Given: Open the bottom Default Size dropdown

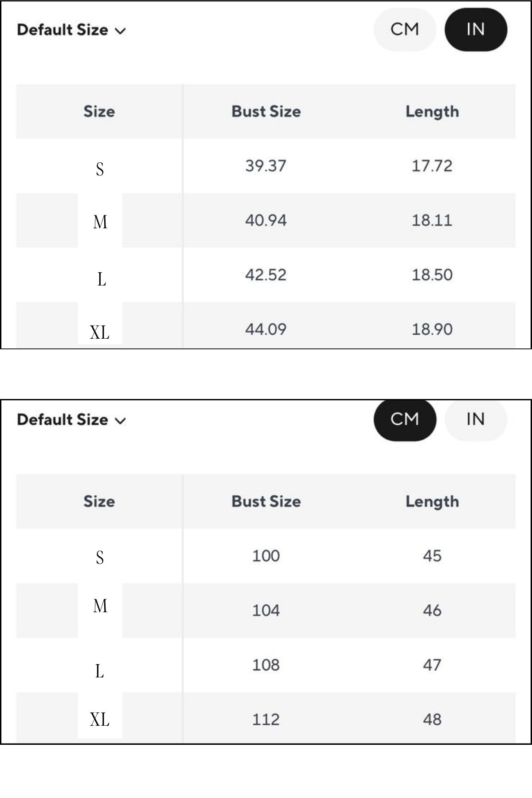Looking at the screenshot, I should tap(71, 419).
